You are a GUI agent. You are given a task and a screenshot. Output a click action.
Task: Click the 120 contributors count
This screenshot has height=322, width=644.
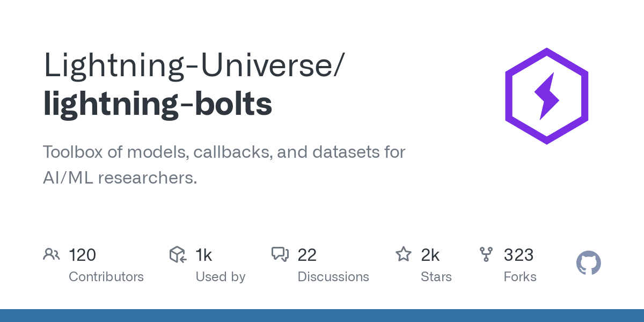click(82, 255)
